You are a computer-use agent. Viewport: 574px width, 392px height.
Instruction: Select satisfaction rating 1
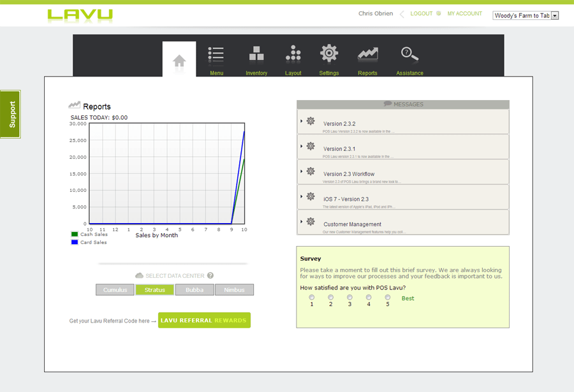coord(311,297)
